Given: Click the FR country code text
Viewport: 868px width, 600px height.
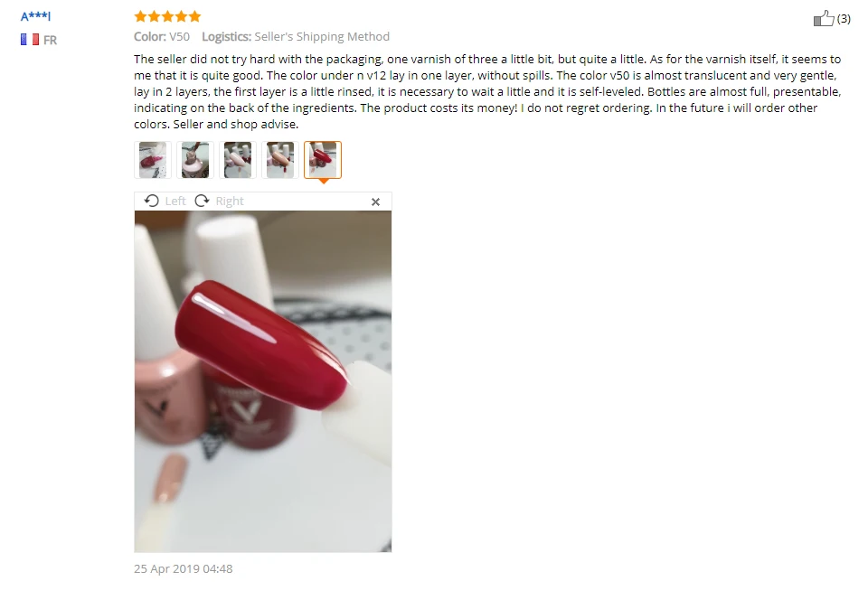Looking at the screenshot, I should [50, 40].
